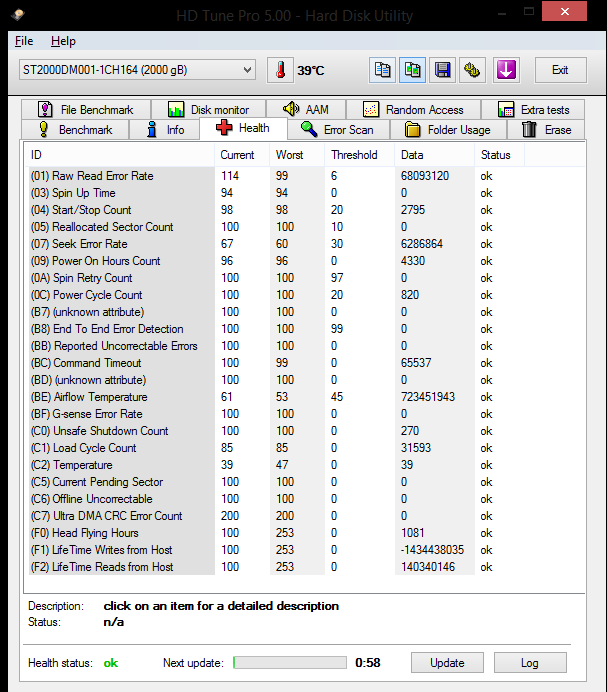Open the File menu
Viewport: 607px width, 692px height.
pos(24,41)
